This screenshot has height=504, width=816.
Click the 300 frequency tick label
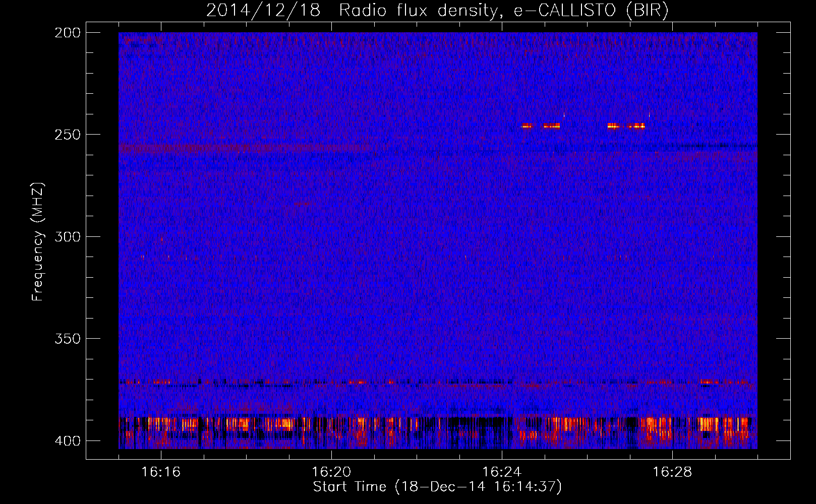68,237
